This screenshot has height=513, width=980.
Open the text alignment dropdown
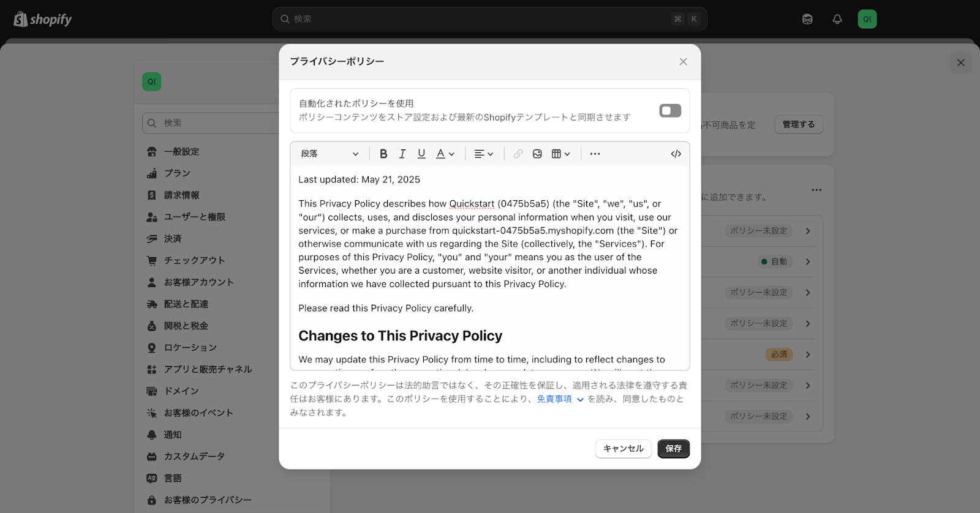(484, 154)
